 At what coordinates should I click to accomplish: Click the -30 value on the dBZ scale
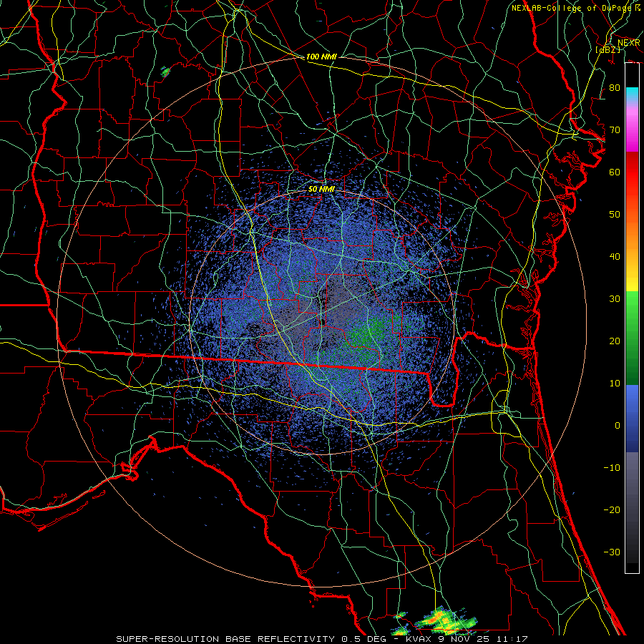pos(612,552)
